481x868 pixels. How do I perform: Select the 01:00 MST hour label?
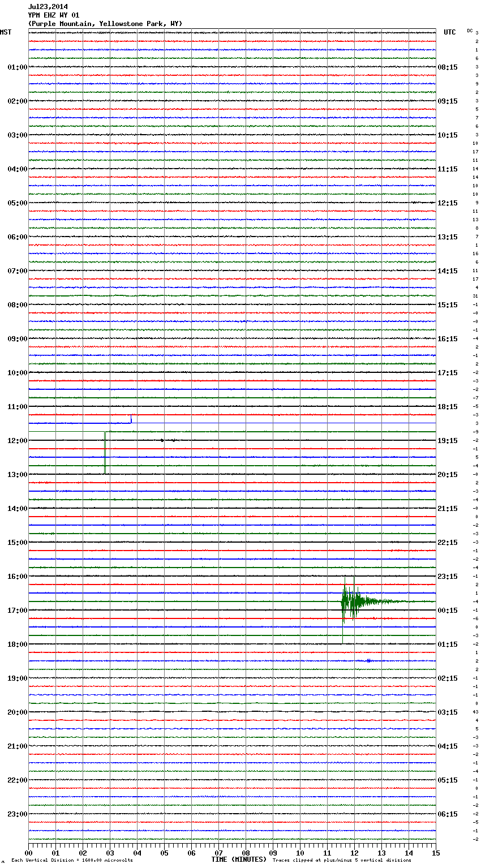tap(17, 67)
